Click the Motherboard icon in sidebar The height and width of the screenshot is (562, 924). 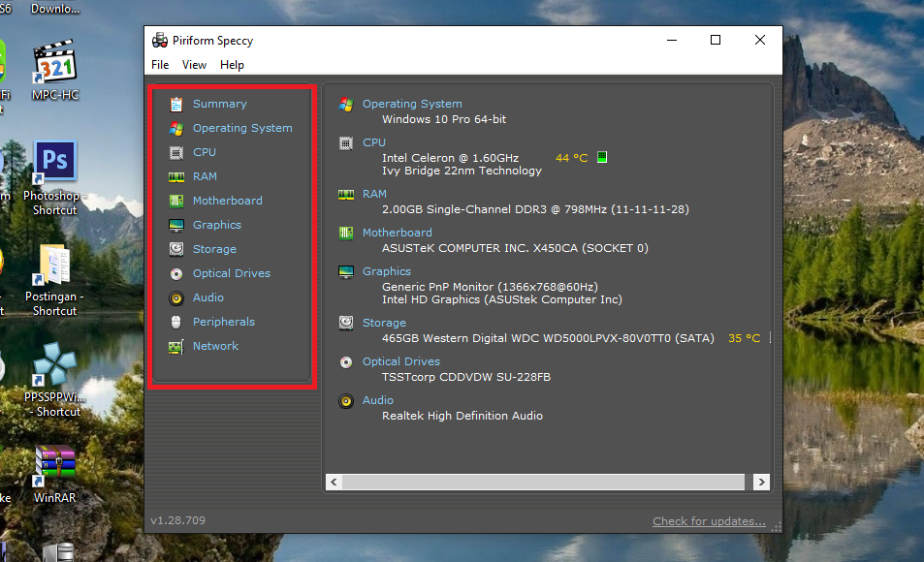click(x=176, y=201)
